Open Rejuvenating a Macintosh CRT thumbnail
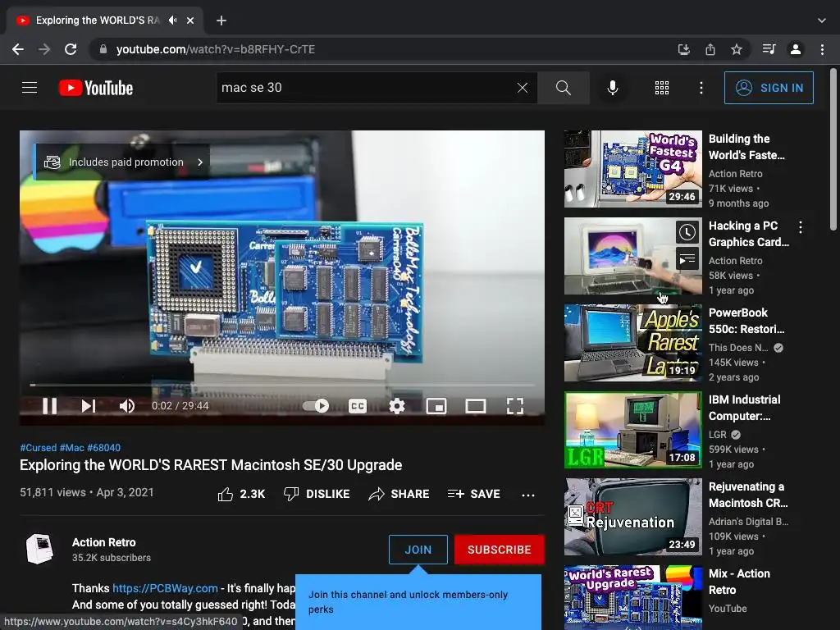840x630 pixels. point(632,517)
